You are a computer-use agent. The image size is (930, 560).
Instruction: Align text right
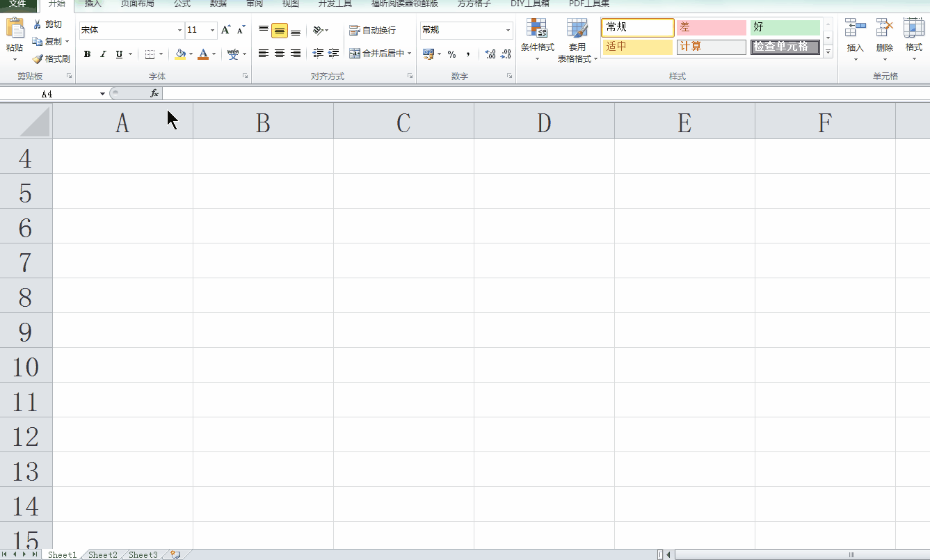coord(296,54)
